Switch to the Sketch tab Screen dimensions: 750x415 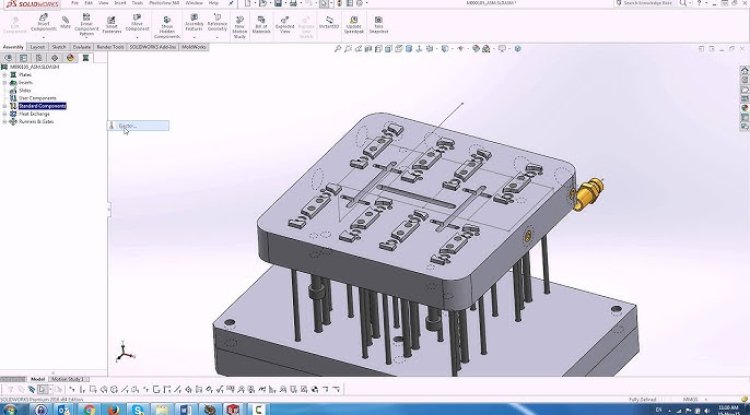(x=59, y=47)
